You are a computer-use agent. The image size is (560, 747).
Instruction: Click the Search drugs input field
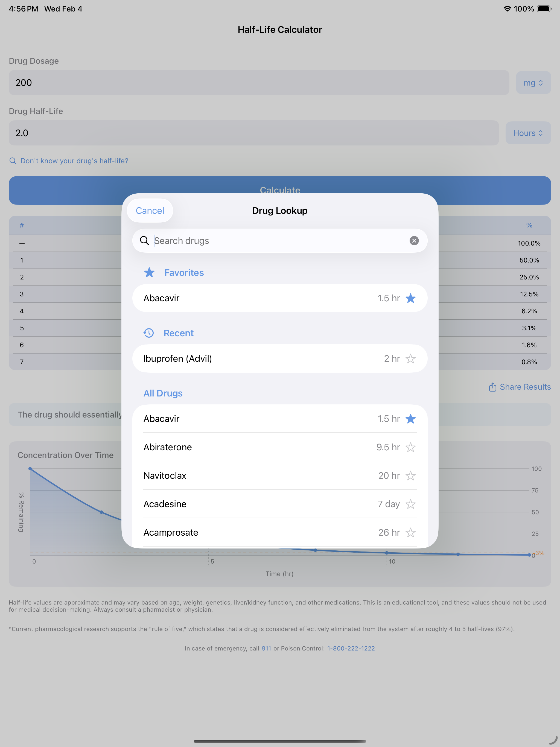(280, 240)
